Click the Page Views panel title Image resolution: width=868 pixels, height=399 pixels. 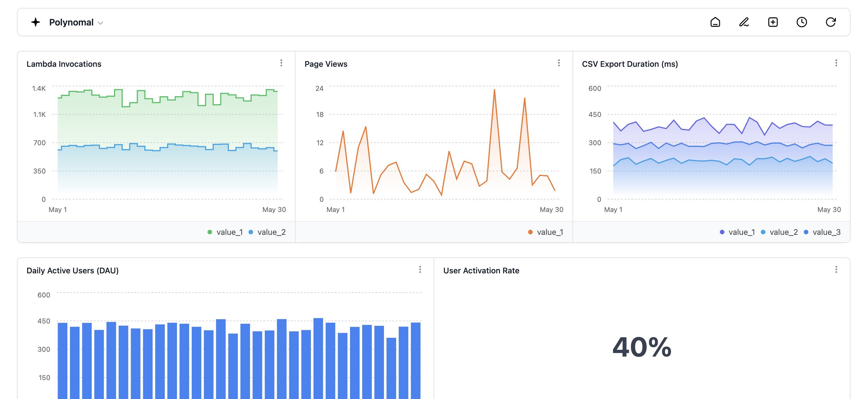pyautogui.click(x=326, y=64)
